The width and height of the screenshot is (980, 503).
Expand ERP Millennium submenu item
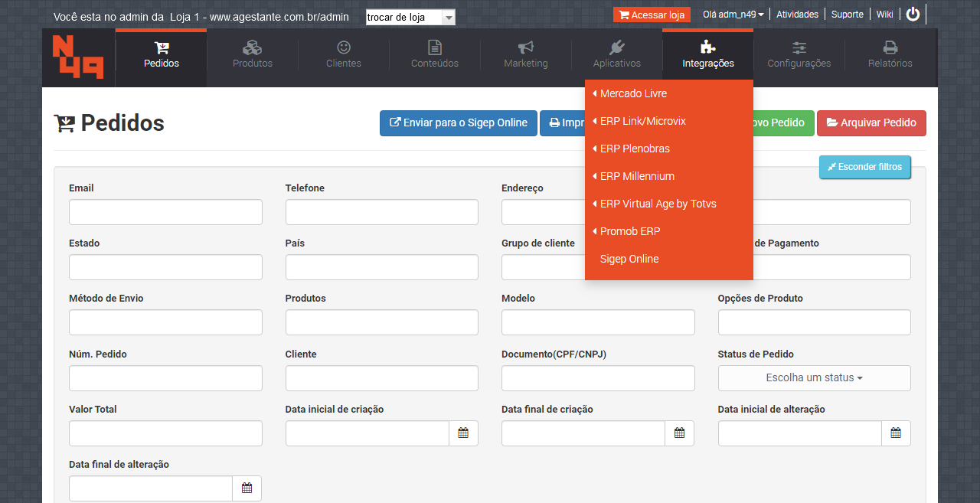coord(637,176)
